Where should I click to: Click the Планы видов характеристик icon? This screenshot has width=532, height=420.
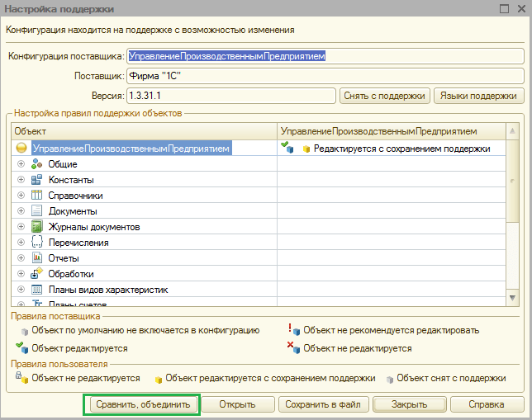36,289
